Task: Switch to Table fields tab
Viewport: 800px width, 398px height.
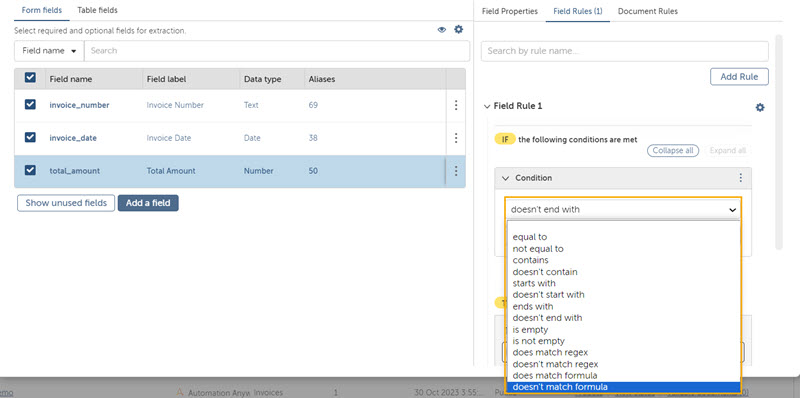Action: tap(97, 10)
